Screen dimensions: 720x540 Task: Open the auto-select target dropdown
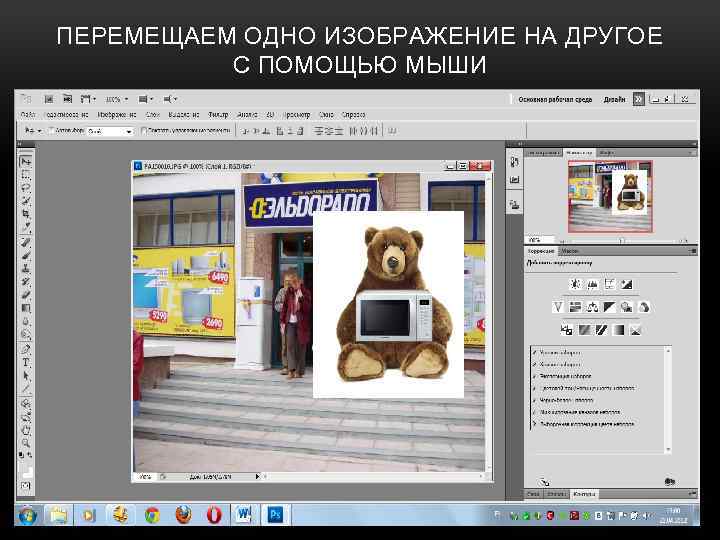click(x=110, y=131)
